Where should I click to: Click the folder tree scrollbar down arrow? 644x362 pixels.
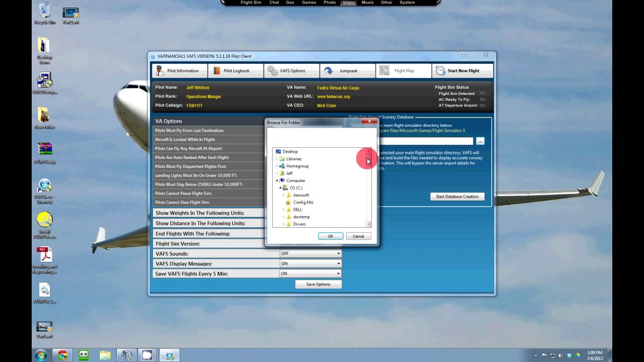click(369, 224)
